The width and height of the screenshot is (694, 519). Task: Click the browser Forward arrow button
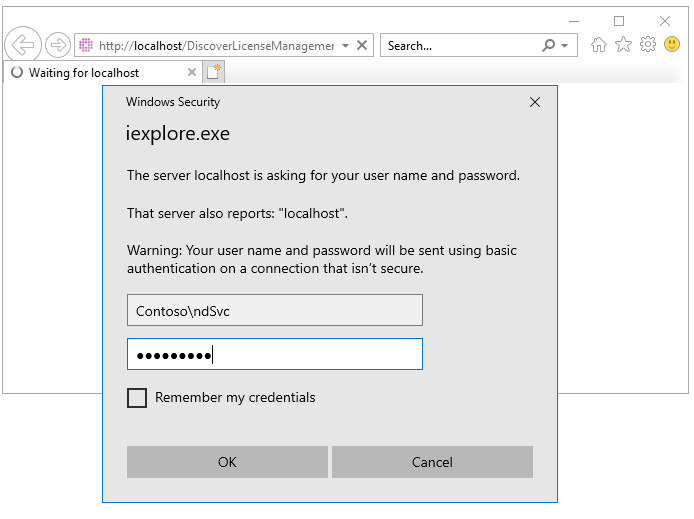pyautogui.click(x=58, y=45)
